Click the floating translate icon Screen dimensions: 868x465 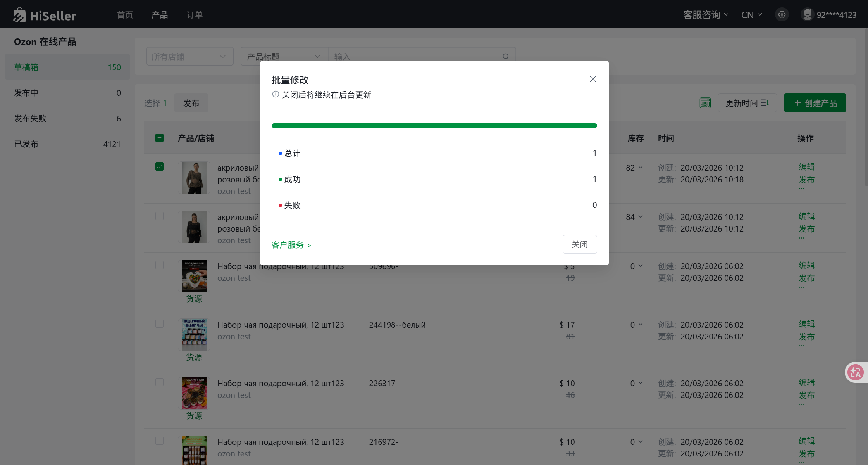pos(855,372)
